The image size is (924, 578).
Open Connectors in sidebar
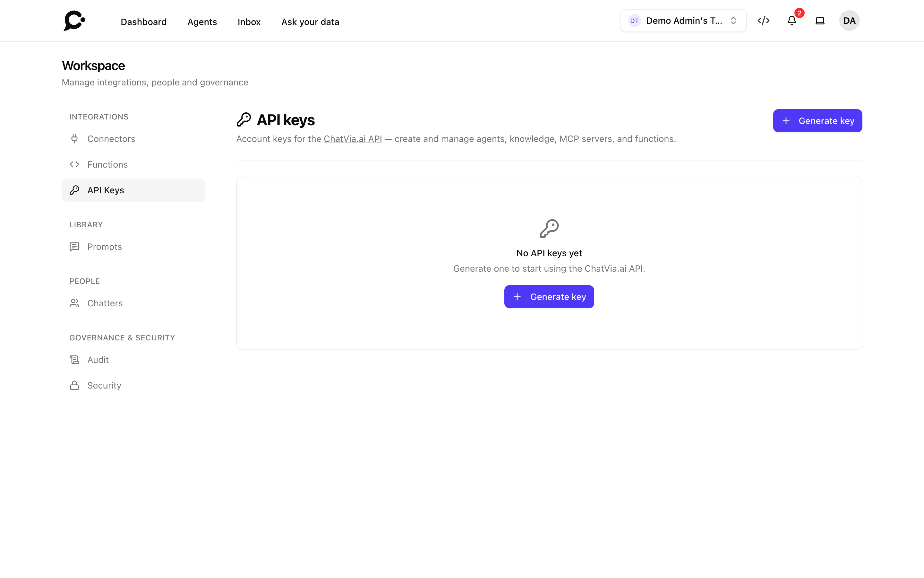(x=133, y=139)
